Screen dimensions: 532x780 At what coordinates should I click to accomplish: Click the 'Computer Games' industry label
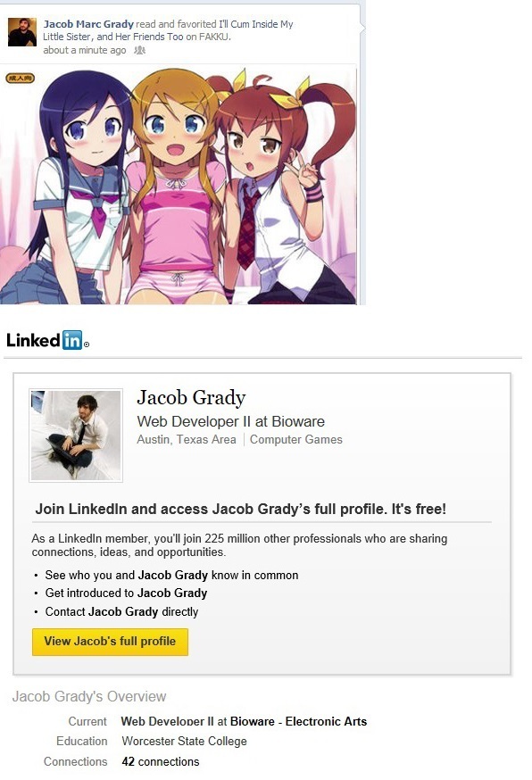[x=296, y=440]
